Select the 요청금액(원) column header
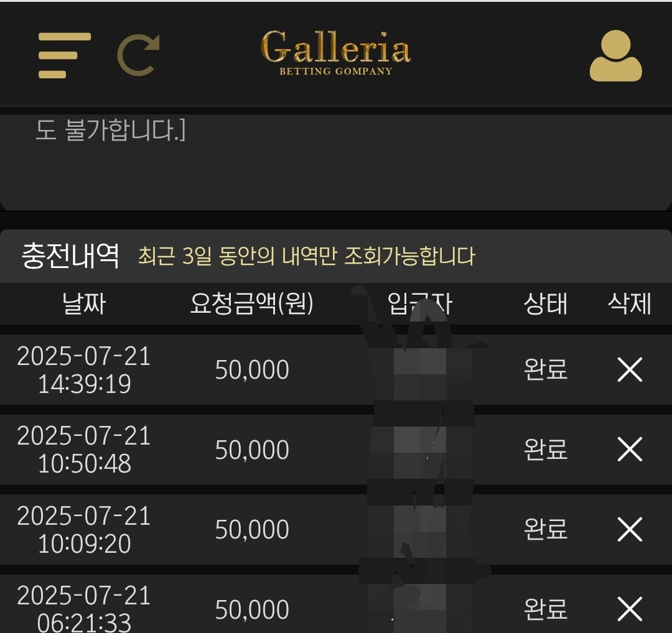The width and height of the screenshot is (672, 633). click(251, 303)
